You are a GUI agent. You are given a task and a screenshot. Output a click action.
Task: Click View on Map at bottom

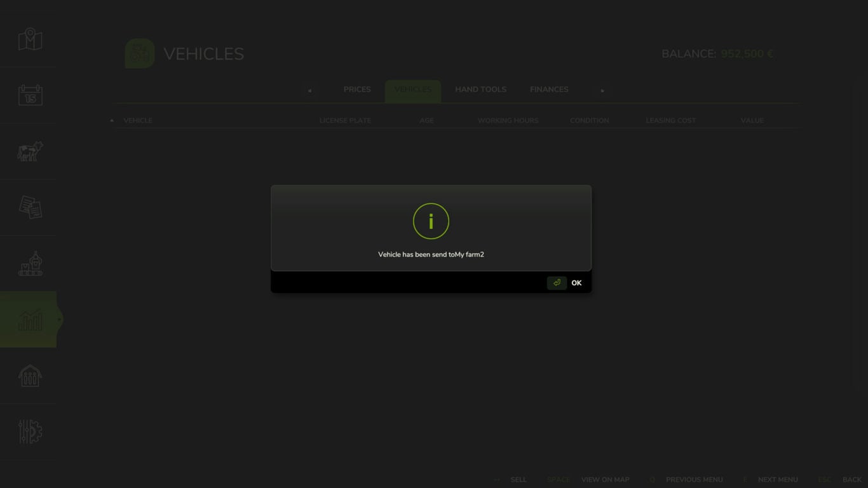[x=605, y=480]
